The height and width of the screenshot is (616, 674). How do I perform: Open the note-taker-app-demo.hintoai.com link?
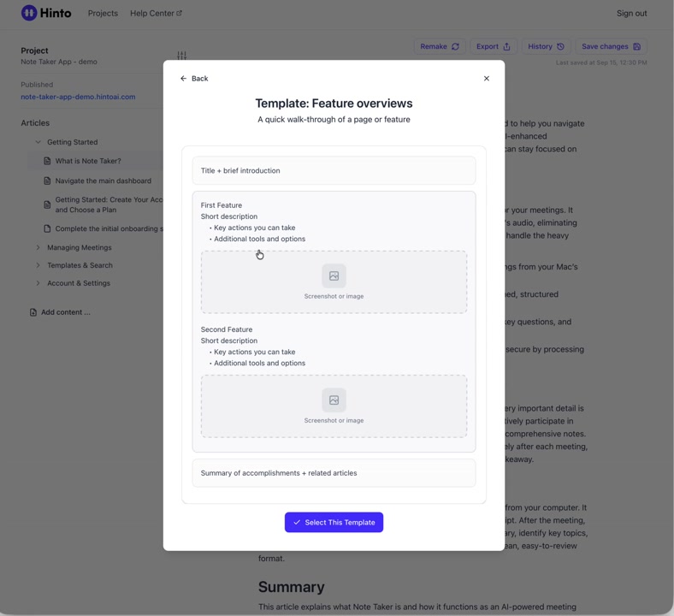pyautogui.click(x=78, y=97)
